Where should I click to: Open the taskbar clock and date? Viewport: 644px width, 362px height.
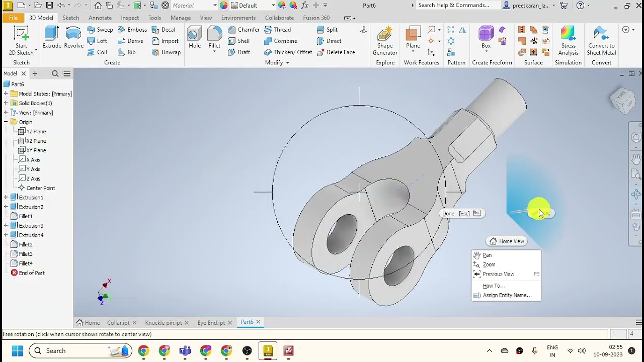tap(608, 351)
